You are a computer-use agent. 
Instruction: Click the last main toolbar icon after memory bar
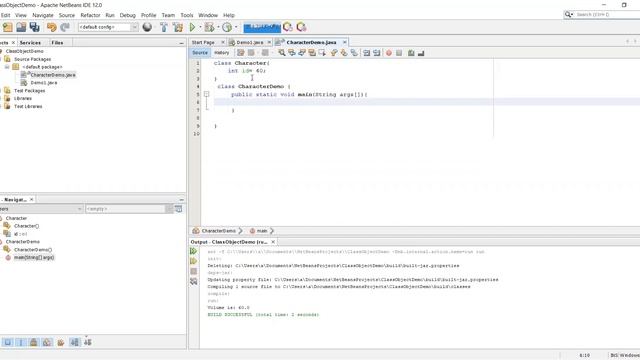301,27
